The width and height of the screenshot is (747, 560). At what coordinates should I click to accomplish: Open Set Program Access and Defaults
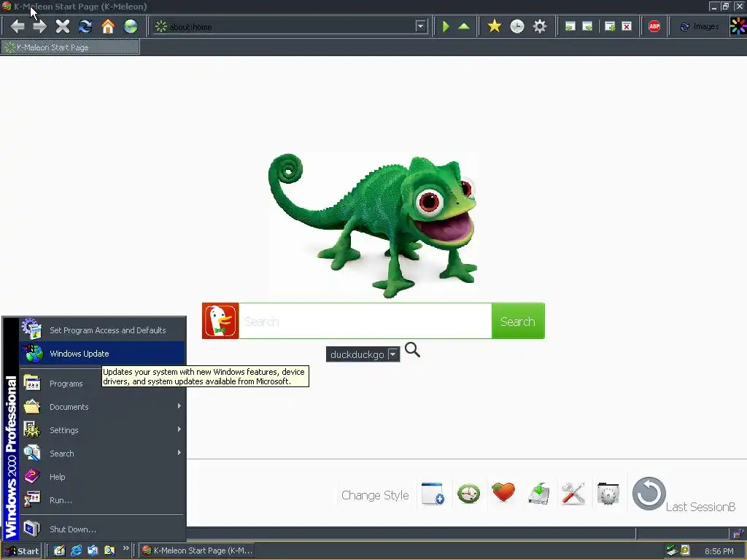102,330
